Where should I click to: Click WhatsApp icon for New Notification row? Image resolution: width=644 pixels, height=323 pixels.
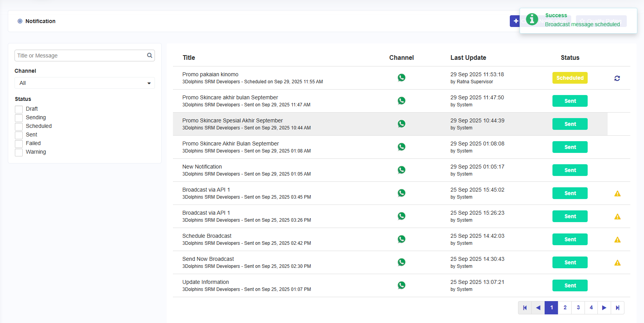(401, 170)
